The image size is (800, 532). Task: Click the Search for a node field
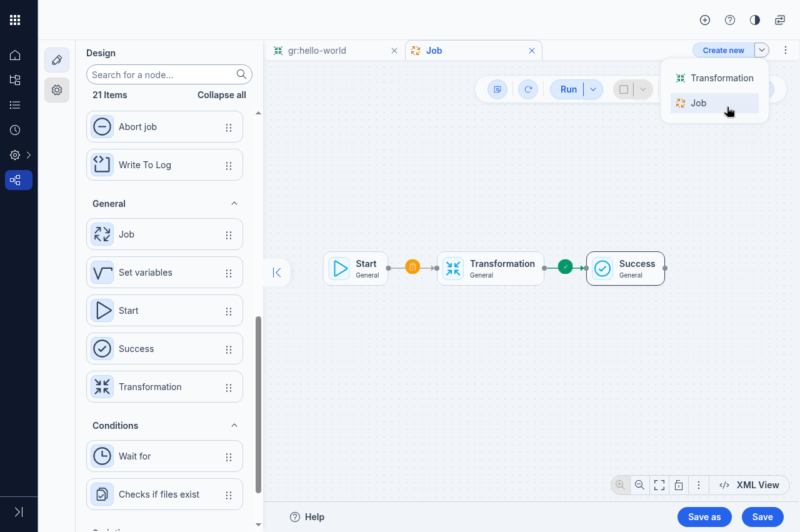click(162, 74)
